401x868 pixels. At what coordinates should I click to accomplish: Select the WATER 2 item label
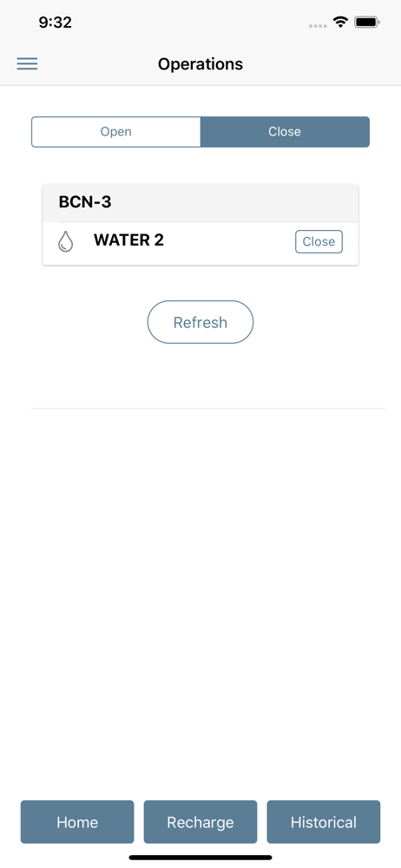pos(128,240)
